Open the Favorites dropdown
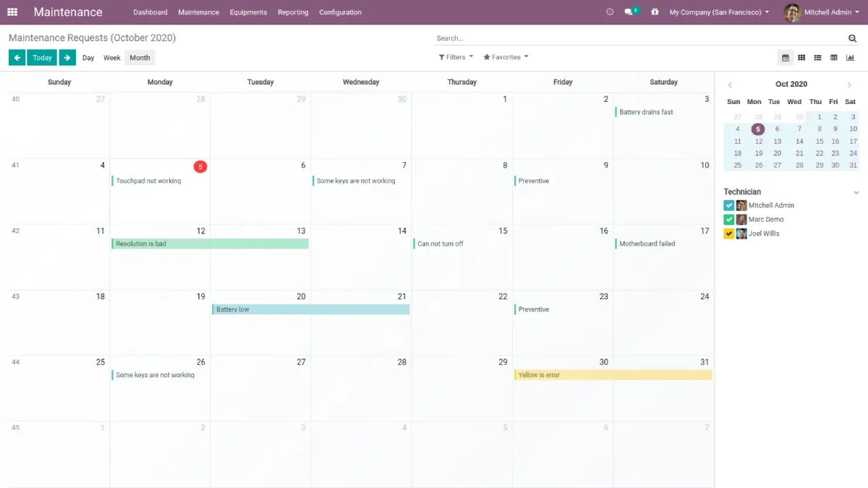The width and height of the screenshot is (868, 488). point(506,57)
